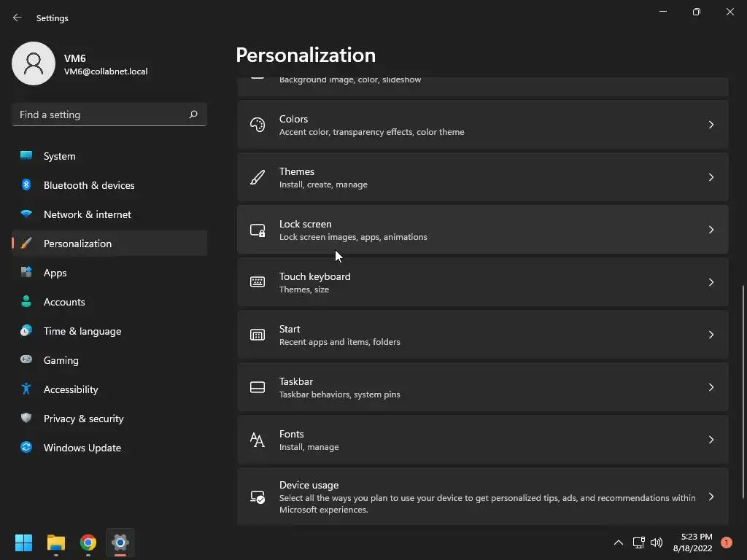Click the Themes paintbrush icon
This screenshot has height=560, width=747.
click(258, 177)
